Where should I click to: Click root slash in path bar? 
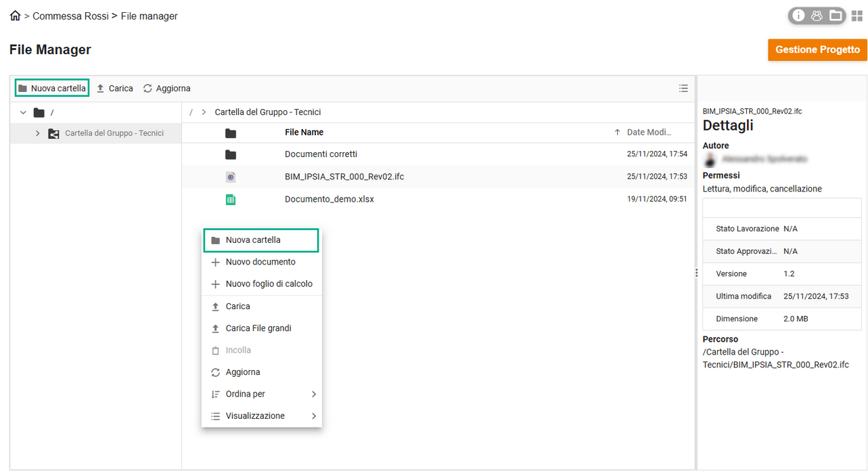pos(191,112)
